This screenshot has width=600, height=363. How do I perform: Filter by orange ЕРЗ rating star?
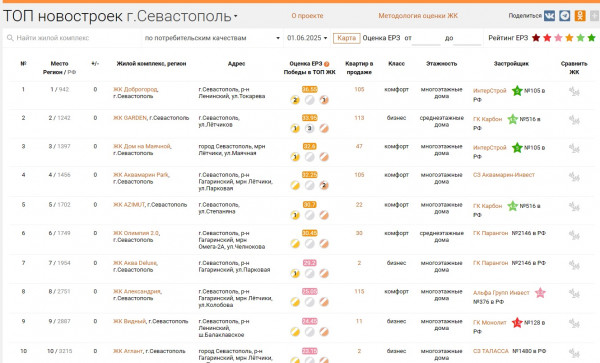pos(569,38)
